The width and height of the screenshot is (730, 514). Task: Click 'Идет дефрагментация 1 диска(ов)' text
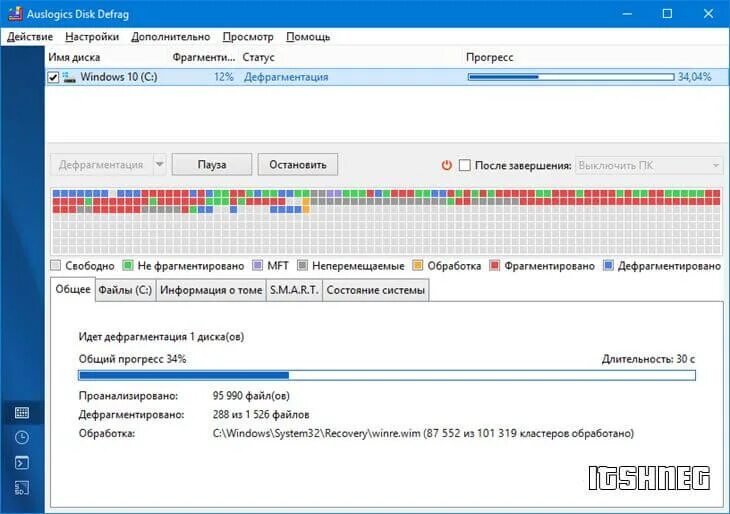tap(161, 337)
